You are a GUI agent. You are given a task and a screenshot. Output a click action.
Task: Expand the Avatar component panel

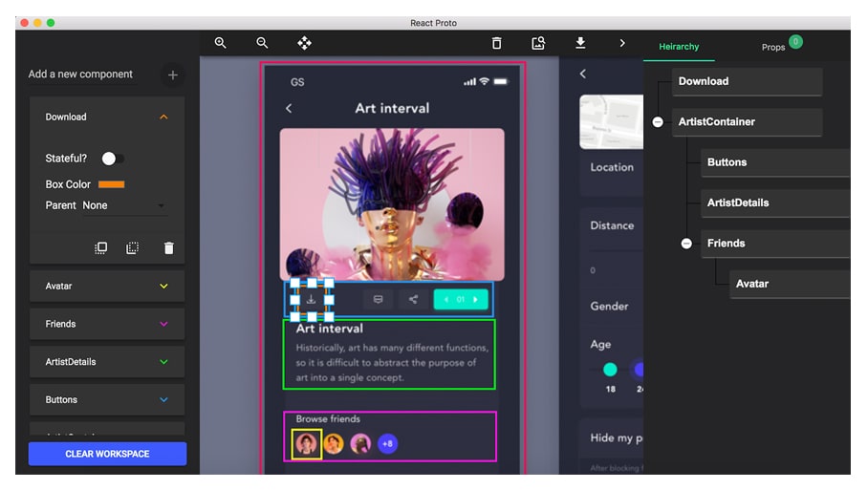point(163,286)
